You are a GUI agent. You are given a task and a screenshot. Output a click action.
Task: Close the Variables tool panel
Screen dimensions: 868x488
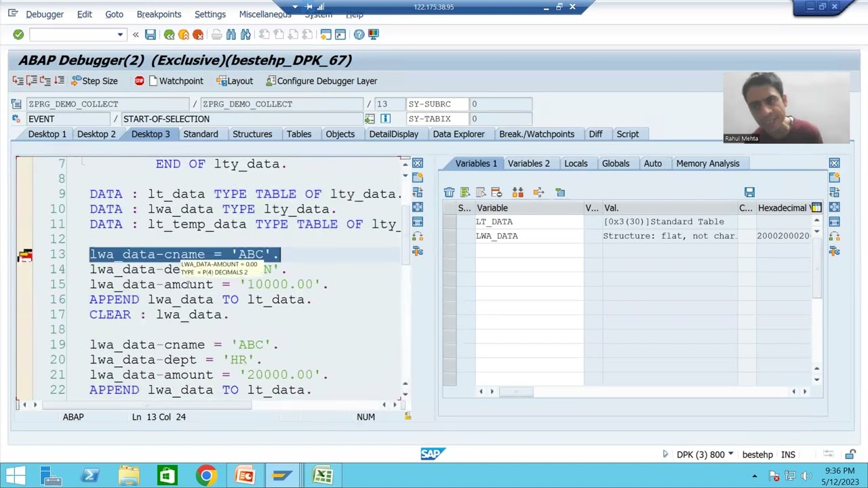click(x=834, y=163)
